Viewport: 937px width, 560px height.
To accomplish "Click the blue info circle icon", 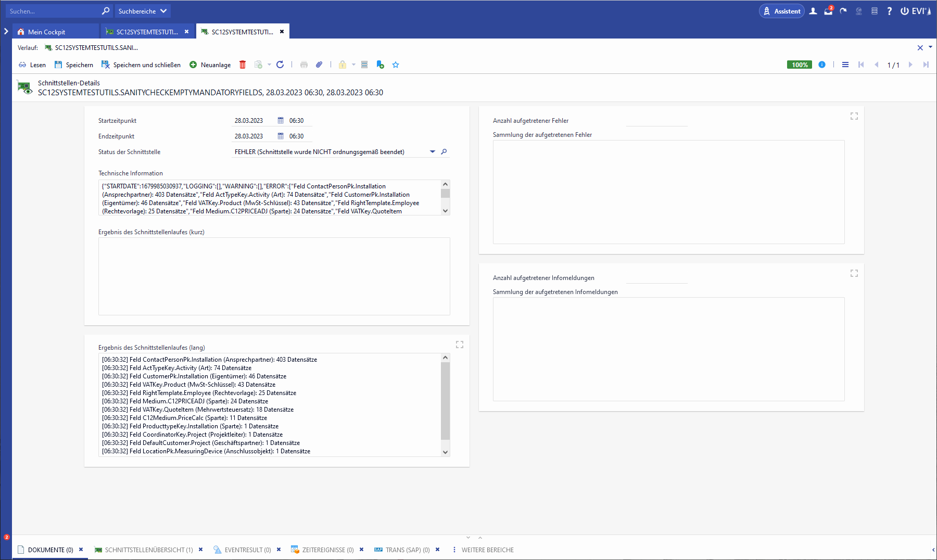I will point(822,65).
